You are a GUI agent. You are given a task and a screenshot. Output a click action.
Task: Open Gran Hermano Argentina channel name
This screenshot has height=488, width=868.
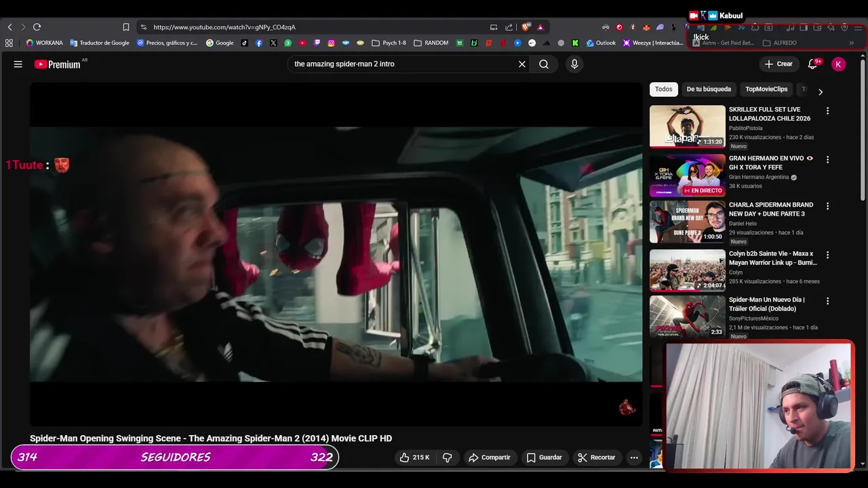coord(759,177)
